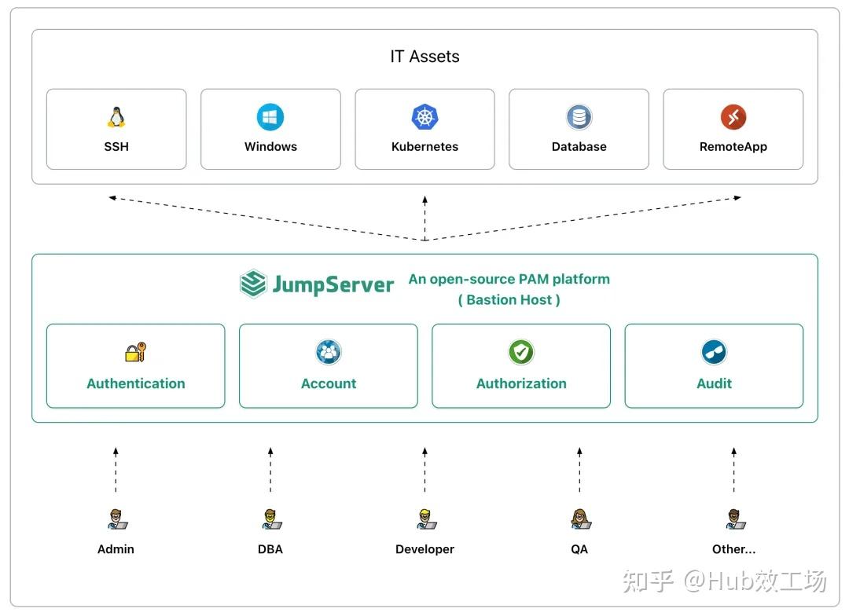Click the open-source PAM platform tagline
The width and height of the screenshot is (849, 616).
[509, 279]
